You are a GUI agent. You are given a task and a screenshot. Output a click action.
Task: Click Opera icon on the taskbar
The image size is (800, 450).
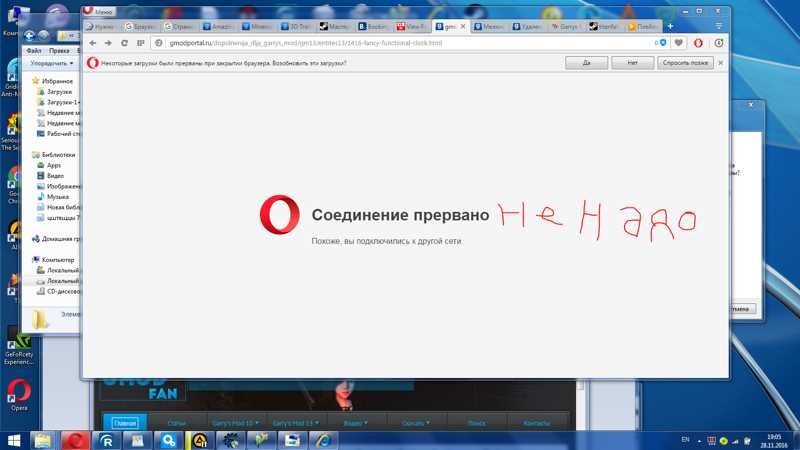click(x=75, y=440)
